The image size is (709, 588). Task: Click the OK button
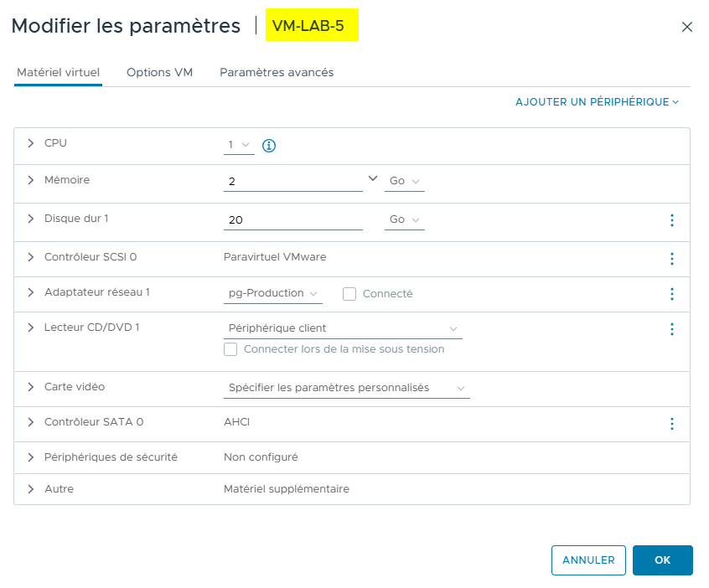point(662,560)
